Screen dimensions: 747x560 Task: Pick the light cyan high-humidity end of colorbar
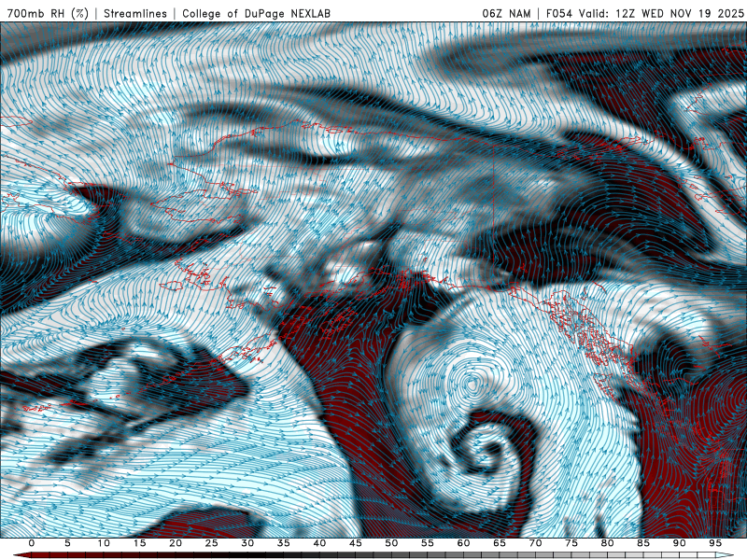pyautogui.click(x=725, y=555)
